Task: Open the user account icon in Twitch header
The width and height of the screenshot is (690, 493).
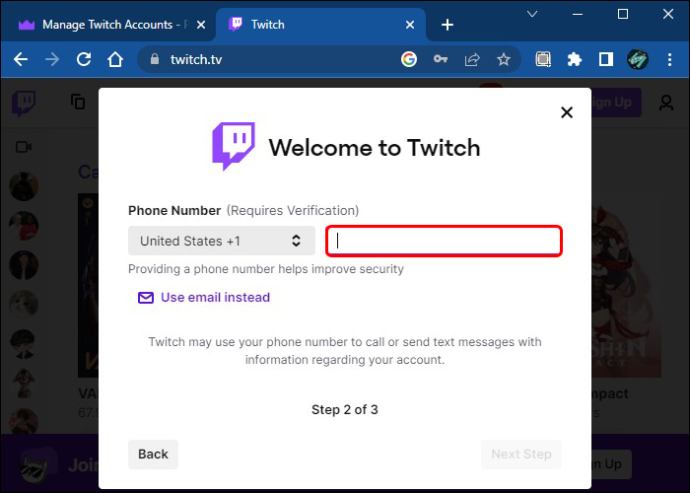Action: 666,103
